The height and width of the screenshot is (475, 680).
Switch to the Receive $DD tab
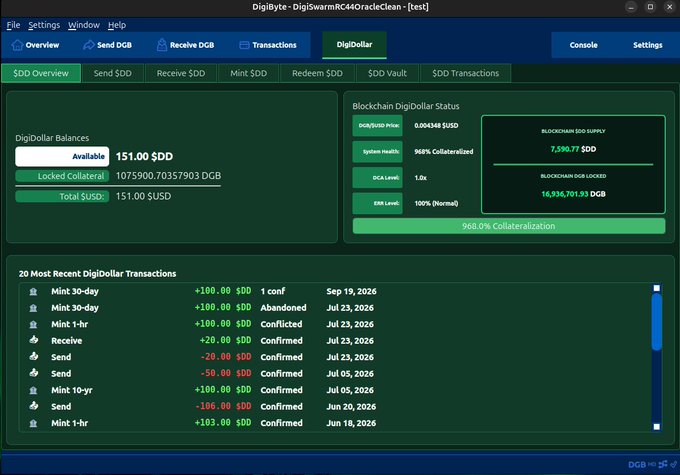[x=181, y=73]
